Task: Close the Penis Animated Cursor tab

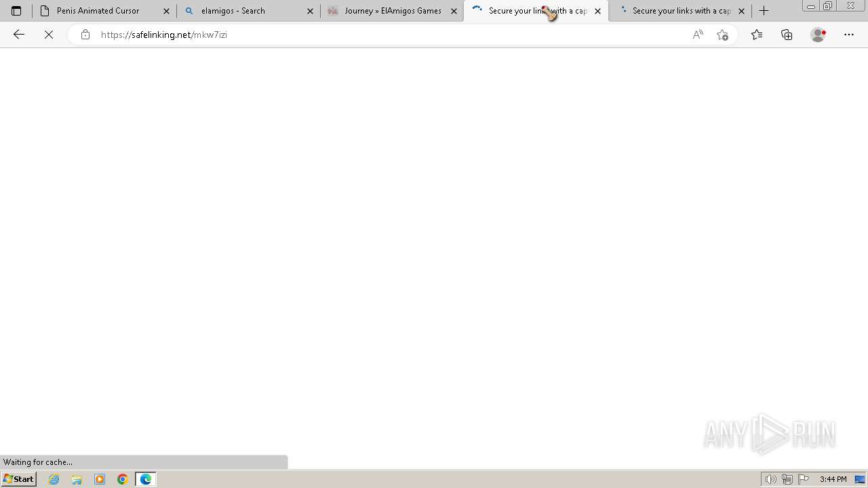Action: [x=166, y=11]
